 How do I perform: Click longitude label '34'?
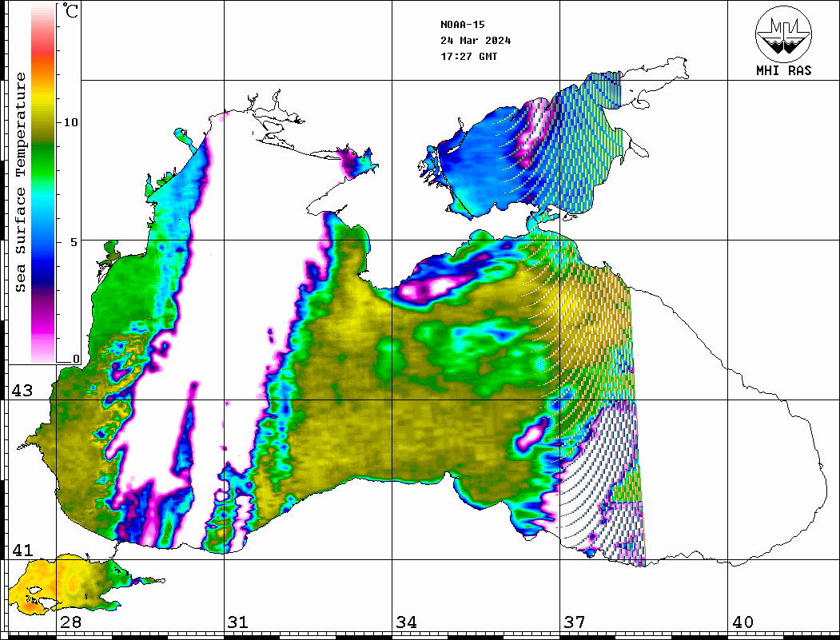[x=406, y=622]
